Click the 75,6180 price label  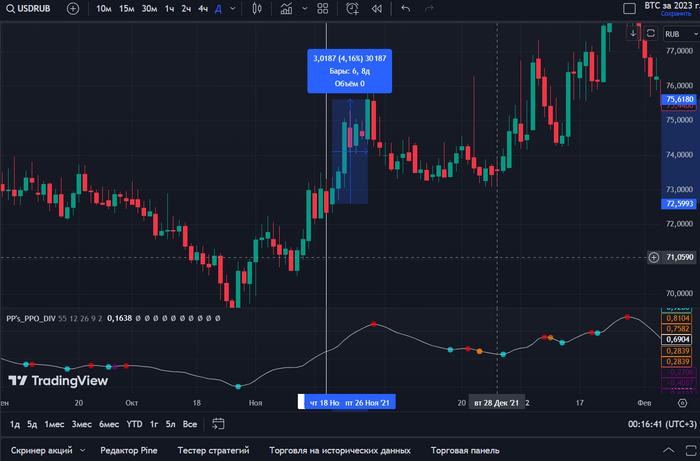pyautogui.click(x=679, y=99)
